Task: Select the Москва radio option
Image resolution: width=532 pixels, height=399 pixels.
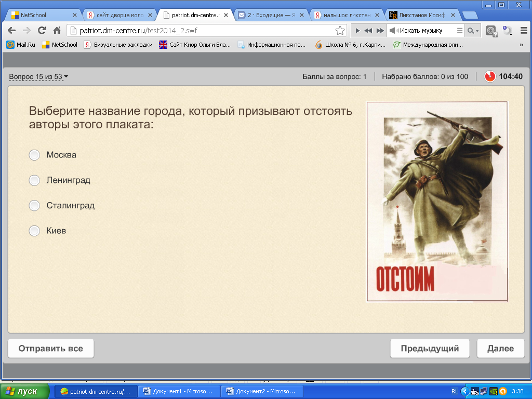Action: (x=34, y=155)
